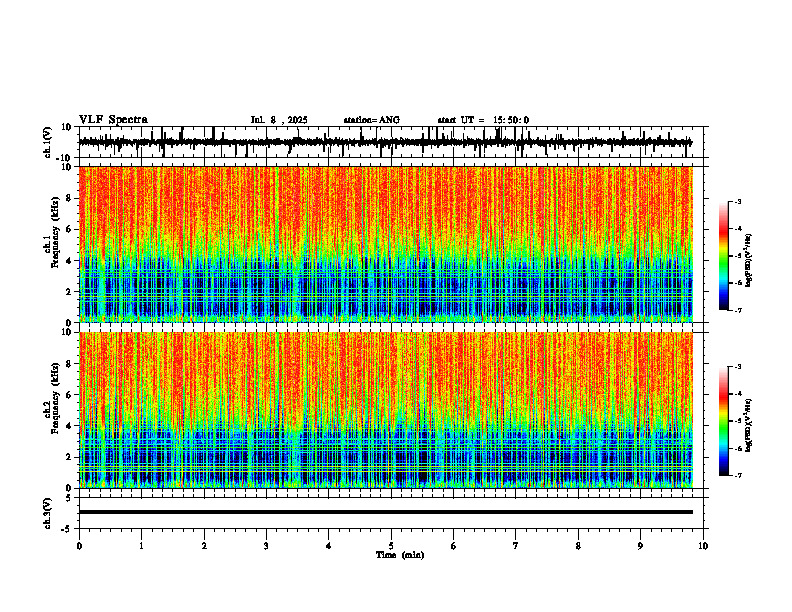Select the date text "Jul 8, 2025"
Image resolution: width=792 pixels, height=612 pixels.
point(279,120)
